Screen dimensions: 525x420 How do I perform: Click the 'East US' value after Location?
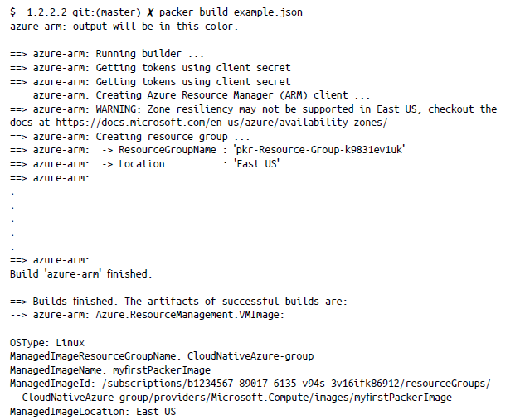coord(255,163)
